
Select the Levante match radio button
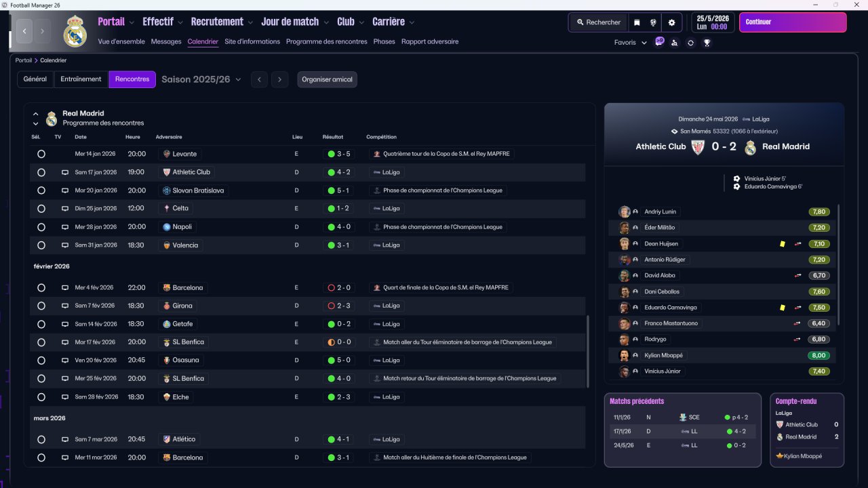pos(41,154)
